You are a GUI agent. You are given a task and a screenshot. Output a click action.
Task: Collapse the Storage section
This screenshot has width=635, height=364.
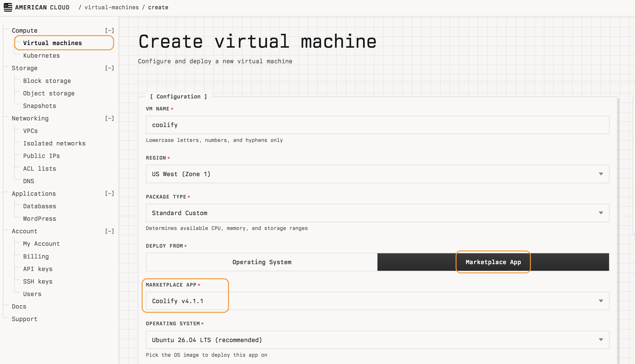coord(110,68)
